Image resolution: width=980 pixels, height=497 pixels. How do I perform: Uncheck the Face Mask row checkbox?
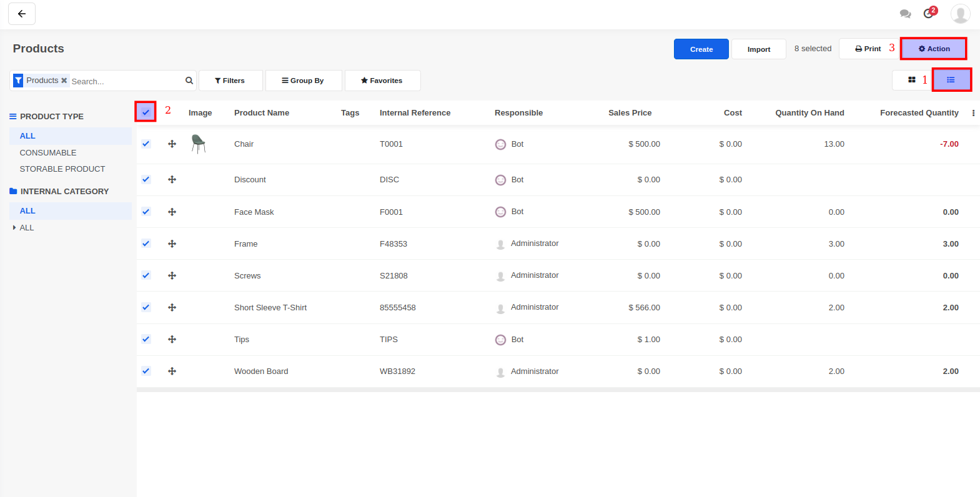[x=146, y=212]
